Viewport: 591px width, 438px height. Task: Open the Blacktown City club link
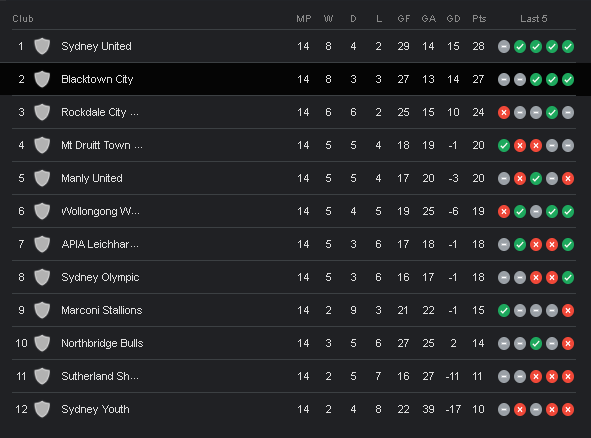point(97,80)
